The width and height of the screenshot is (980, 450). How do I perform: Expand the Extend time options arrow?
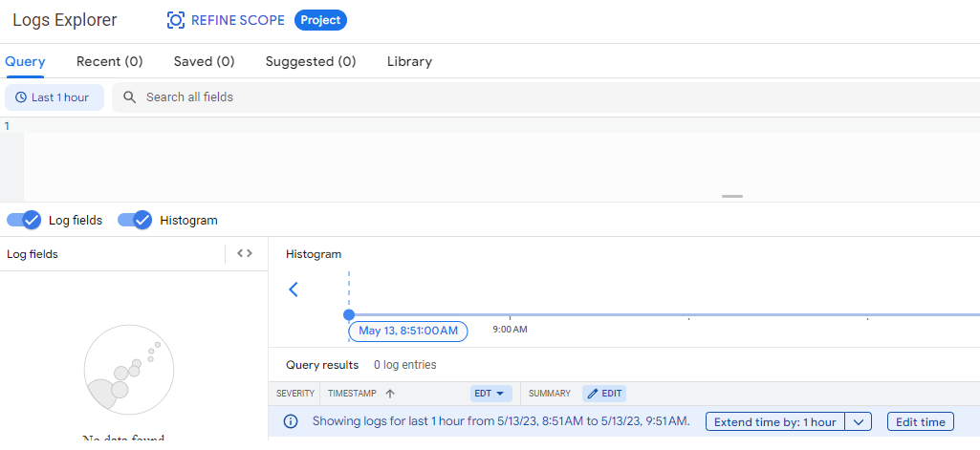(x=859, y=421)
